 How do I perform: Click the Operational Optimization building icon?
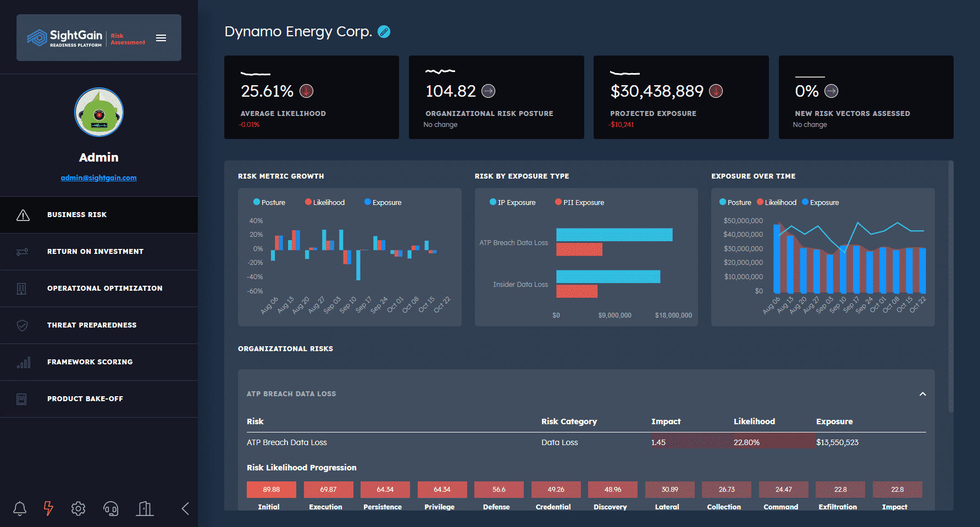(x=21, y=289)
